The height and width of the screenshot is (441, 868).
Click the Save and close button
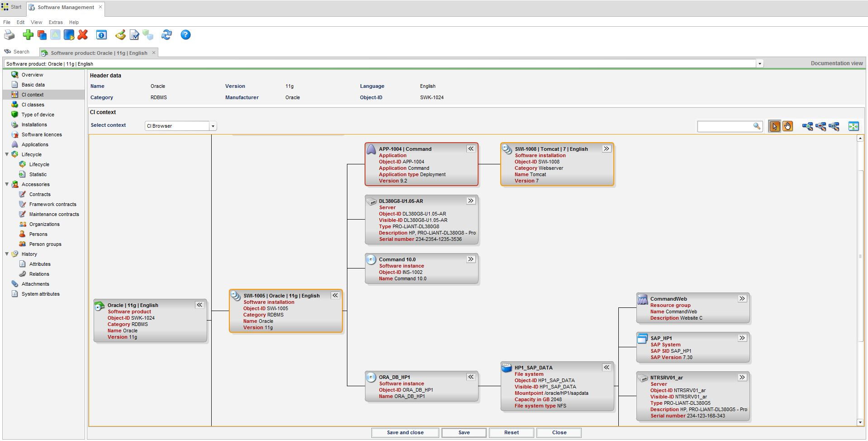(x=405, y=432)
